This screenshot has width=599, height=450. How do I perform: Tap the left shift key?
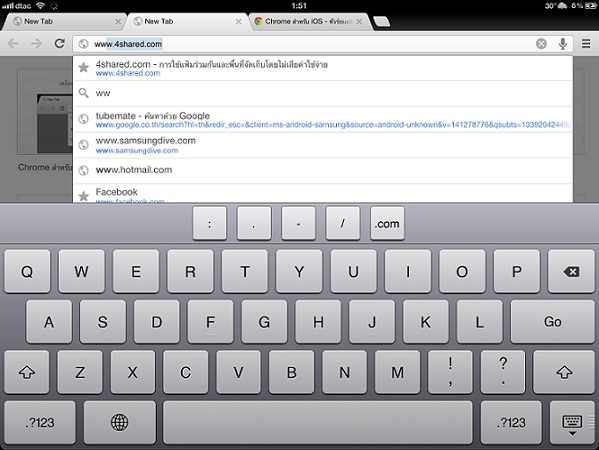coord(27,372)
